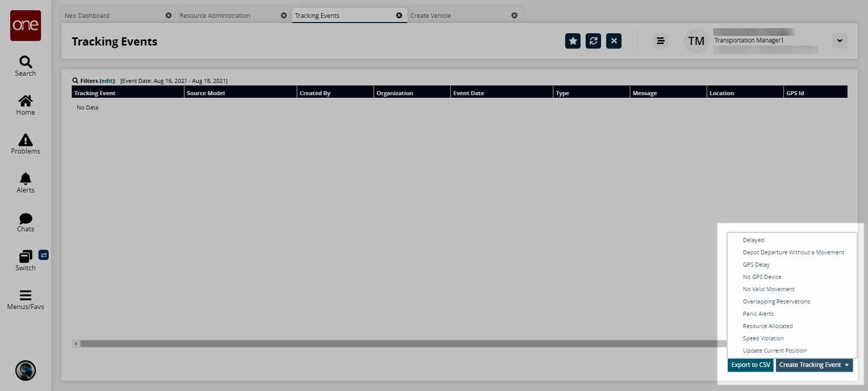The width and height of the screenshot is (868, 391).
Task: Sort by Message column header
Action: (x=668, y=92)
